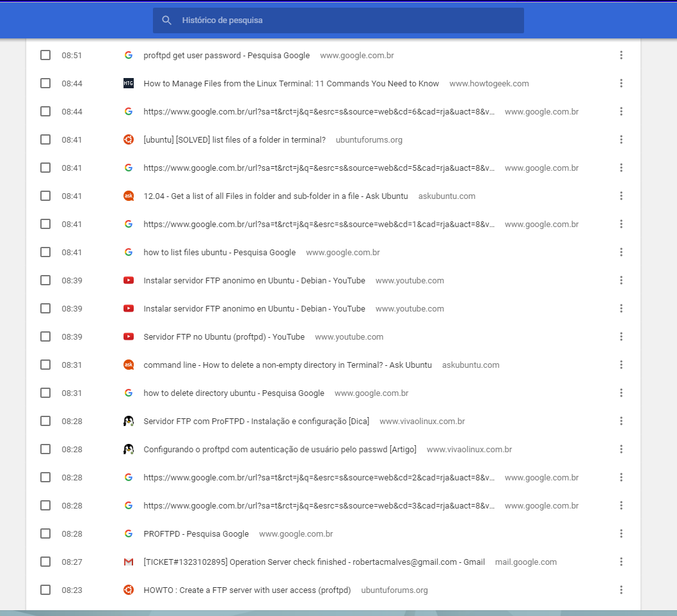Open more actions for PROFTPD - Pesquisa Google
Screen dimensions: 677x616
tap(621, 533)
